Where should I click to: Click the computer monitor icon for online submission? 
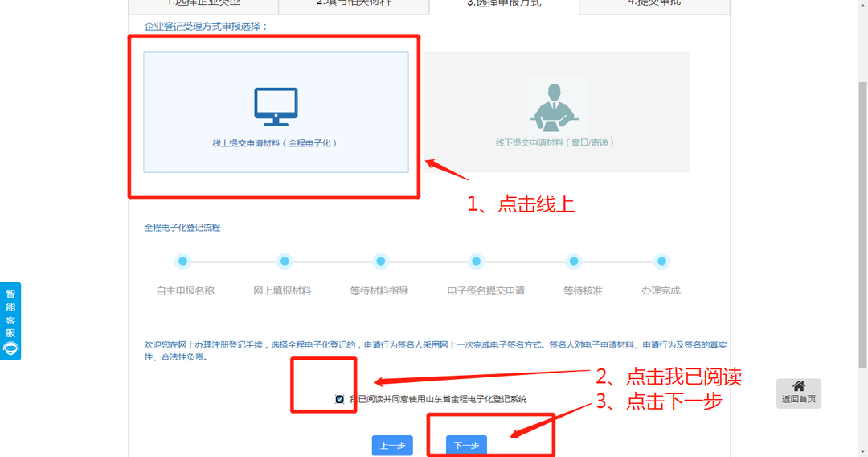pyautogui.click(x=276, y=106)
